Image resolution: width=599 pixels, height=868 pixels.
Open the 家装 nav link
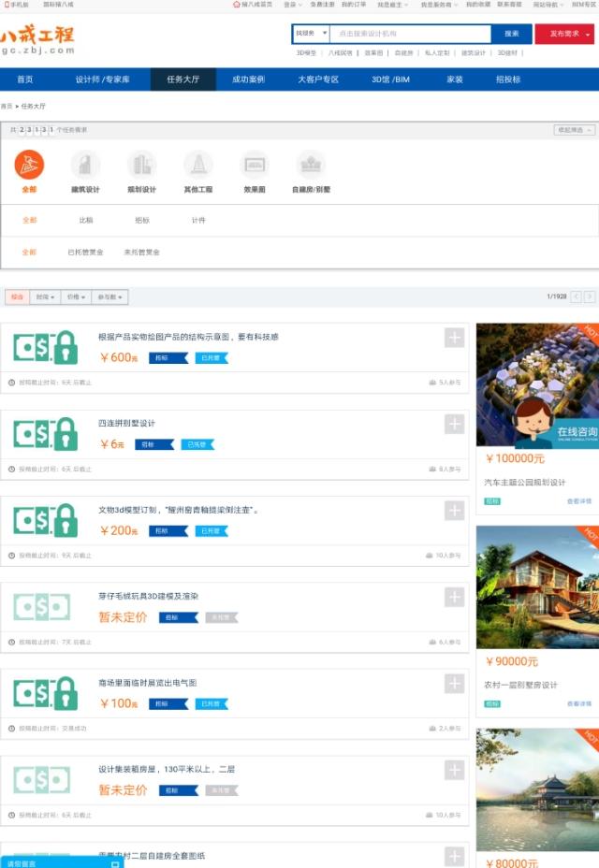tap(455, 80)
